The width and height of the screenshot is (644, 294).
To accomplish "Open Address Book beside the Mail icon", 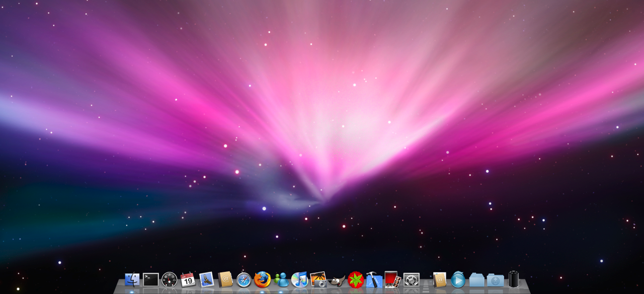I will click(225, 279).
